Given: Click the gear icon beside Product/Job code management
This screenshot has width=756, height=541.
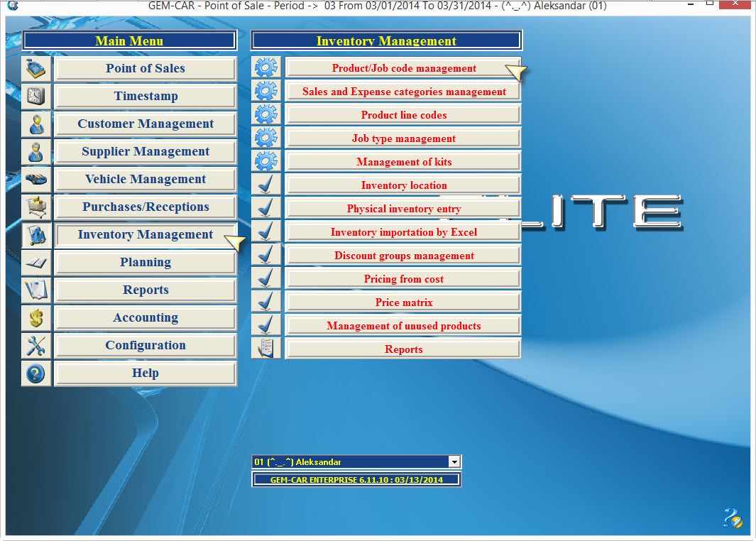Looking at the screenshot, I should (266, 67).
